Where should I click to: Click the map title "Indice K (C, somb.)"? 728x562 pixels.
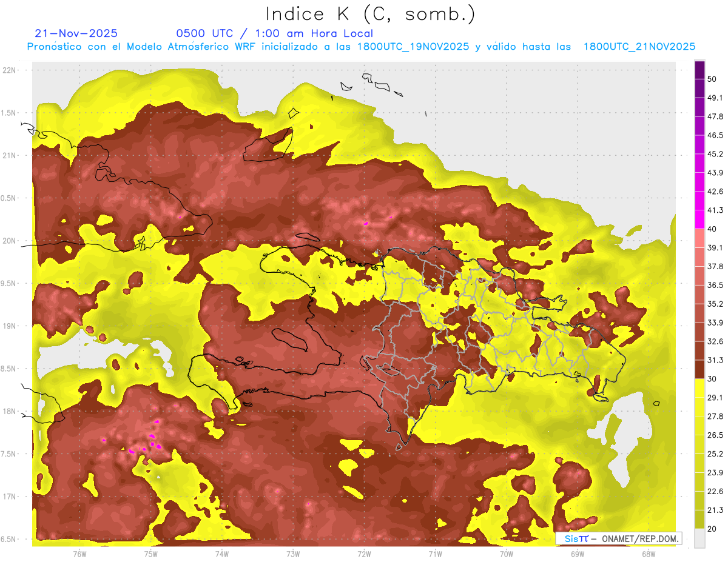(370, 14)
